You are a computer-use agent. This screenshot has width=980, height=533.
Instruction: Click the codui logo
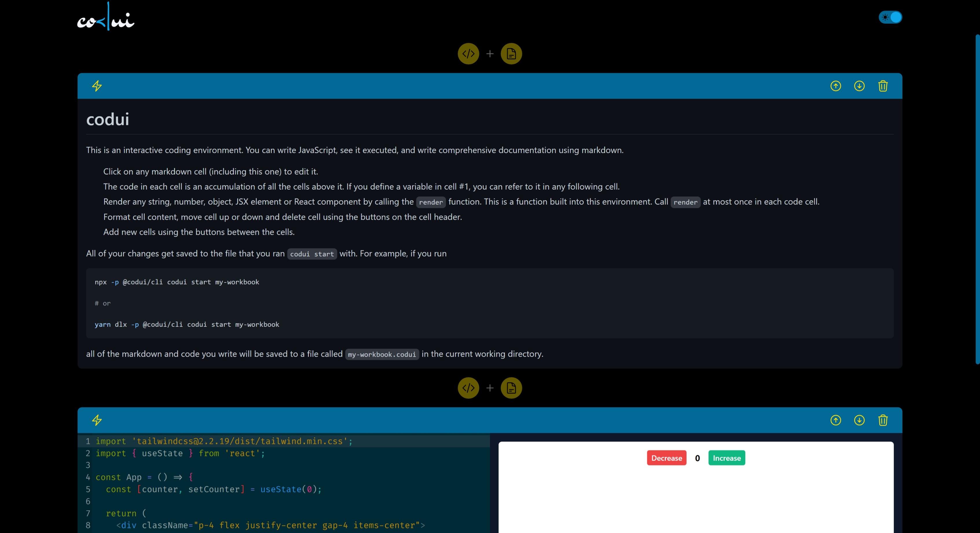pos(106,17)
